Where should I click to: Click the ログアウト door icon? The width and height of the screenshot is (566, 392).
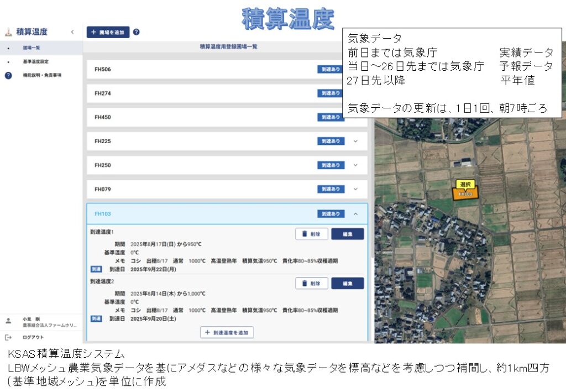tap(8, 337)
